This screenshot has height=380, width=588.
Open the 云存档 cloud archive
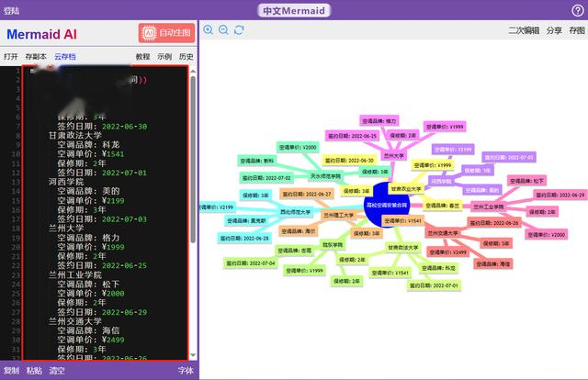pyautogui.click(x=65, y=57)
